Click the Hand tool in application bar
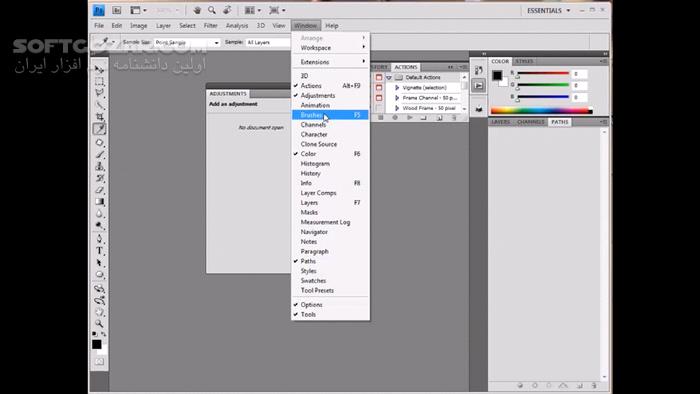Viewport: 700px width, 394px height. point(197,10)
